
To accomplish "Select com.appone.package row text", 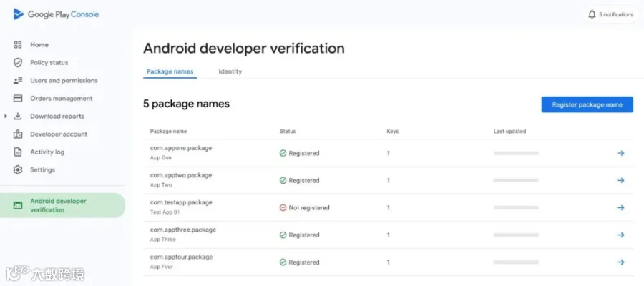I will pos(181,148).
